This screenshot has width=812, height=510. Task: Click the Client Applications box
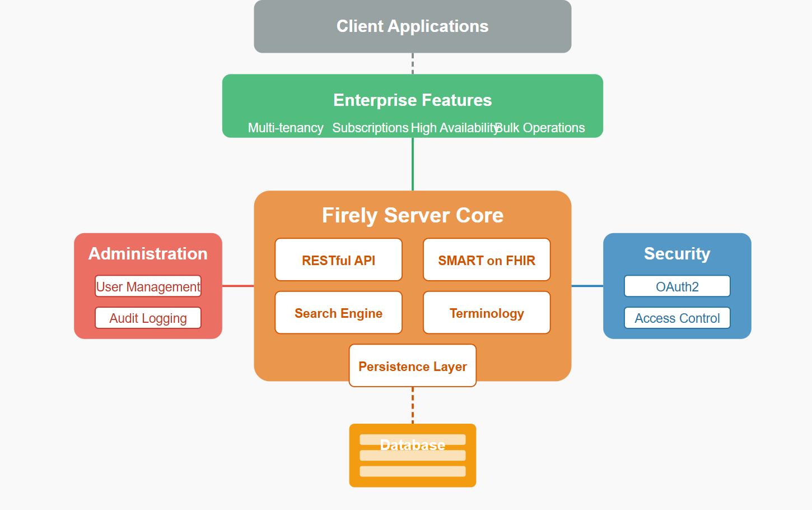coord(413,26)
